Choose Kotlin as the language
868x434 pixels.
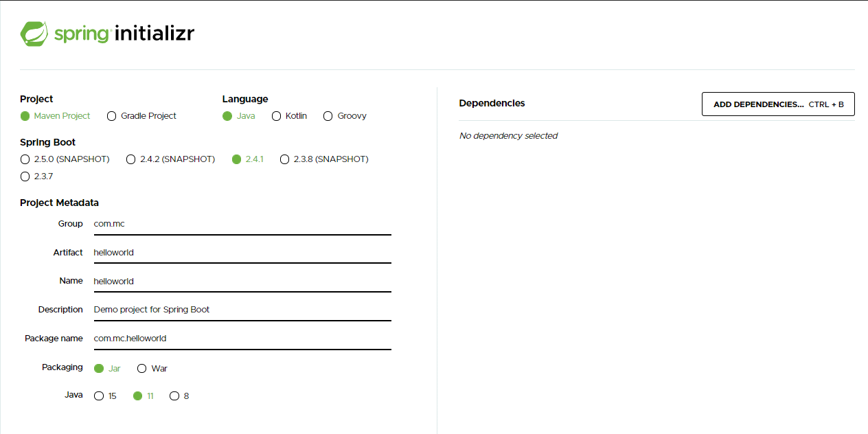(289, 116)
